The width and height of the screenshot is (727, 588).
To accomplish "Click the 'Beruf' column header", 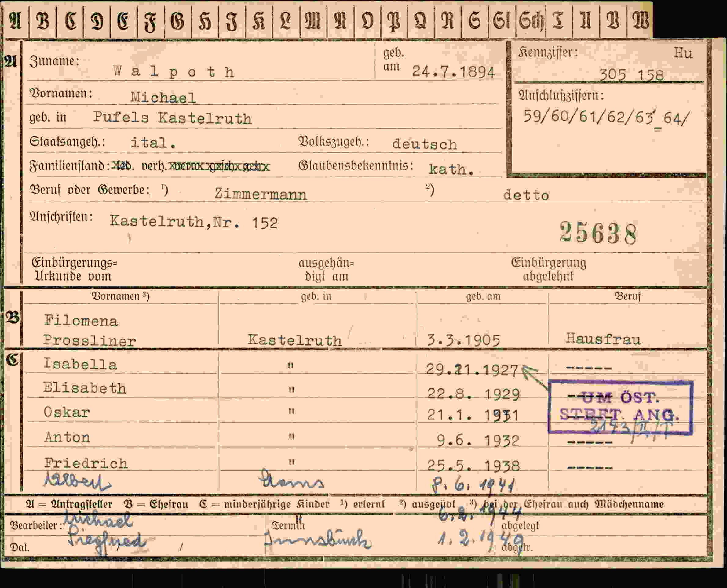I will pos(627,296).
